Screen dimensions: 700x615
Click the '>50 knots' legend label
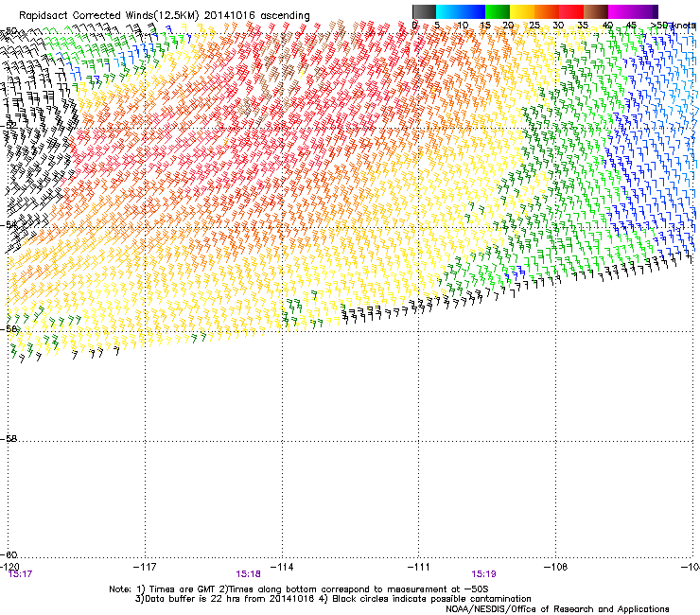tap(673, 26)
